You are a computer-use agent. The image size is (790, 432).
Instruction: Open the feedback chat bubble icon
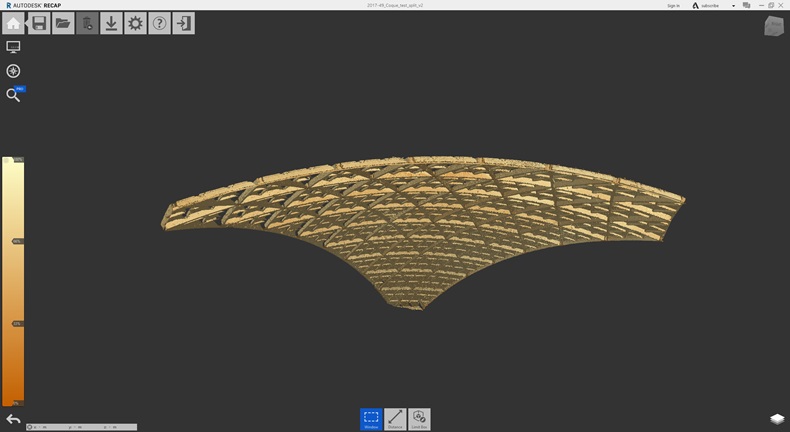[x=746, y=5]
